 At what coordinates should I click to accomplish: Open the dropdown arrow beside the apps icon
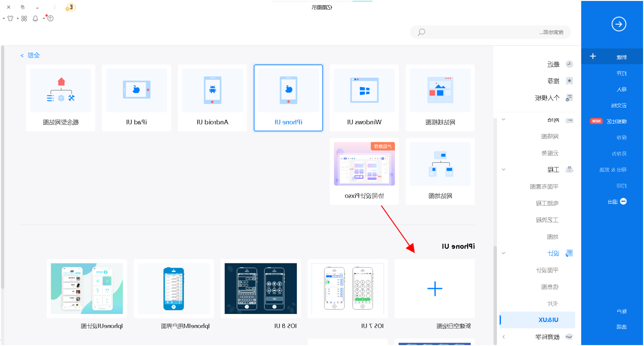[x=18, y=19]
